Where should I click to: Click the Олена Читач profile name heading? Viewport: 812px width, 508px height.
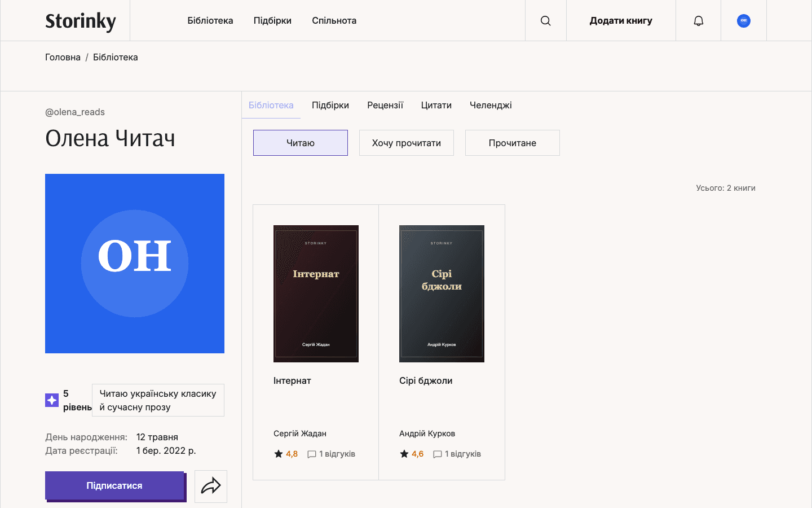110,138
